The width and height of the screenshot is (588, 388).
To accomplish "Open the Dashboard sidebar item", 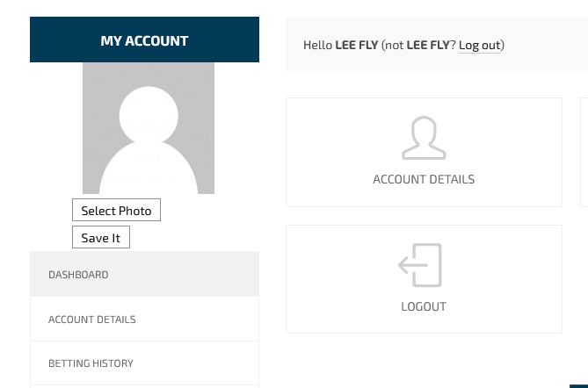I will (x=144, y=274).
